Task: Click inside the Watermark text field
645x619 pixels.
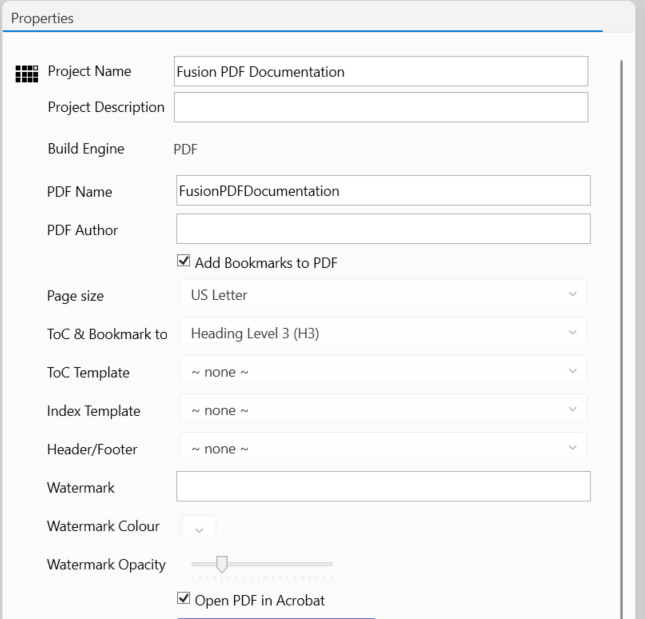Action: tap(382, 487)
